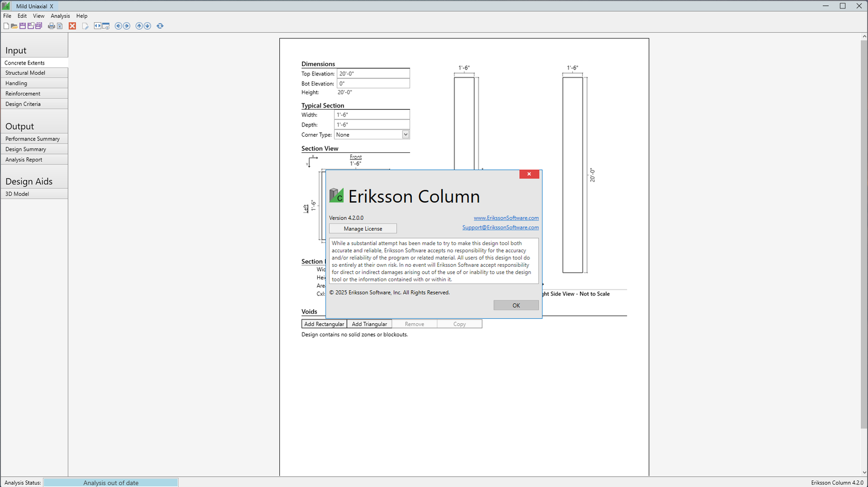Screen dimensions: 868x487
Task: Click the Height 20'-0" value
Action: pos(345,92)
